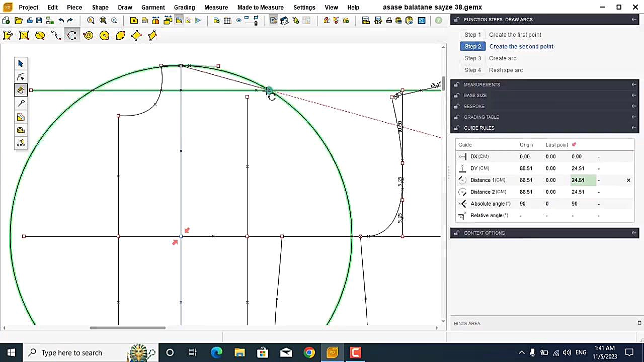Open Google Chrome from taskbar
Screen dimensions: 644x362
(309, 352)
